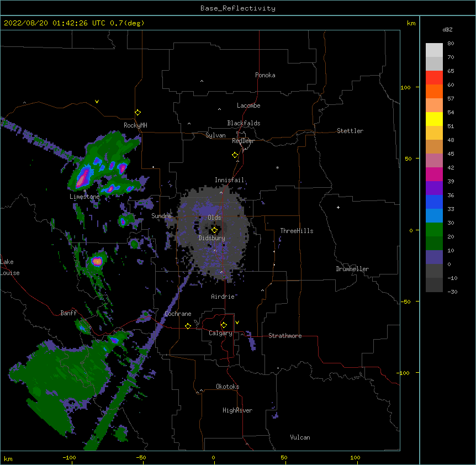Click the -50 tick on horizontal axis

[141, 457]
